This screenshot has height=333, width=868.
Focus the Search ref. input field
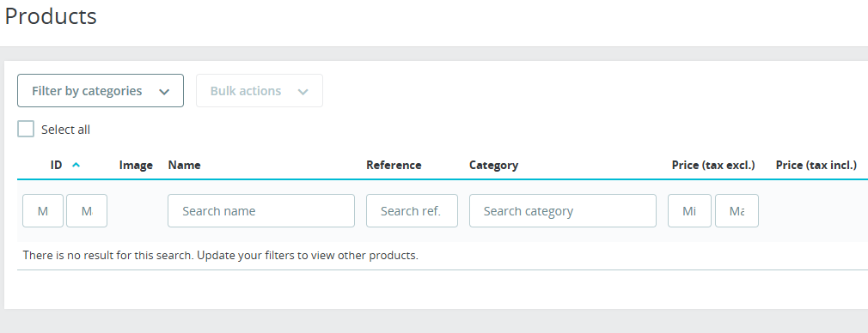[412, 211]
